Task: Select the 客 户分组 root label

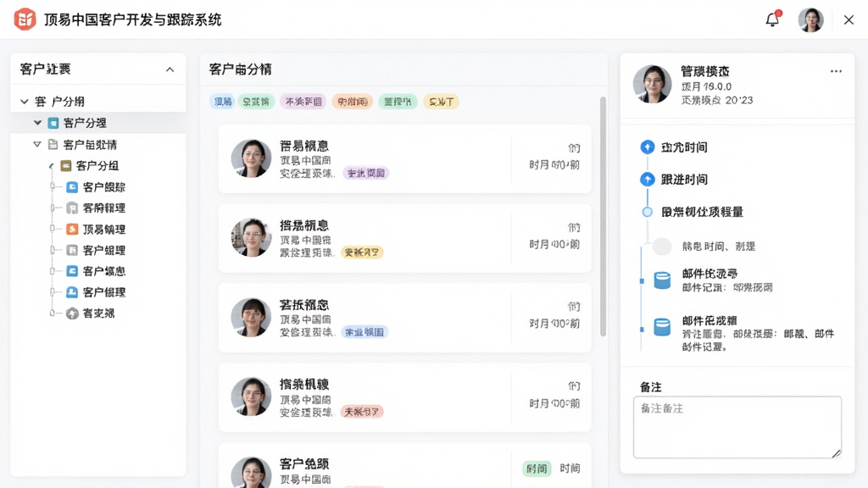Action: (x=59, y=102)
